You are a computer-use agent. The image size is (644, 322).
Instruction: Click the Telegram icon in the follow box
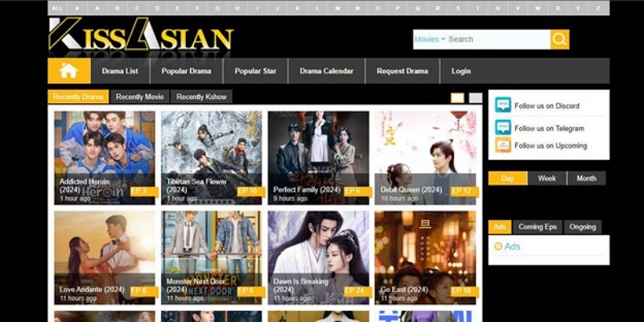pos(502,127)
